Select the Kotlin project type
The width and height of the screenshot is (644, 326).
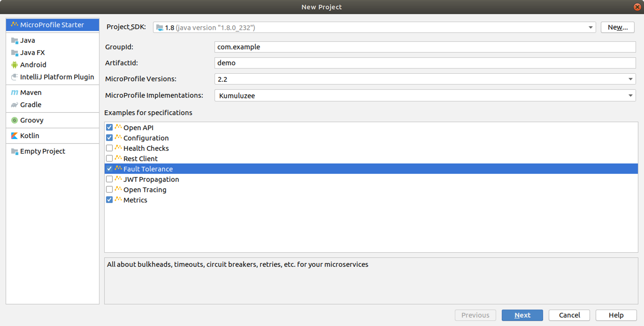point(53,136)
